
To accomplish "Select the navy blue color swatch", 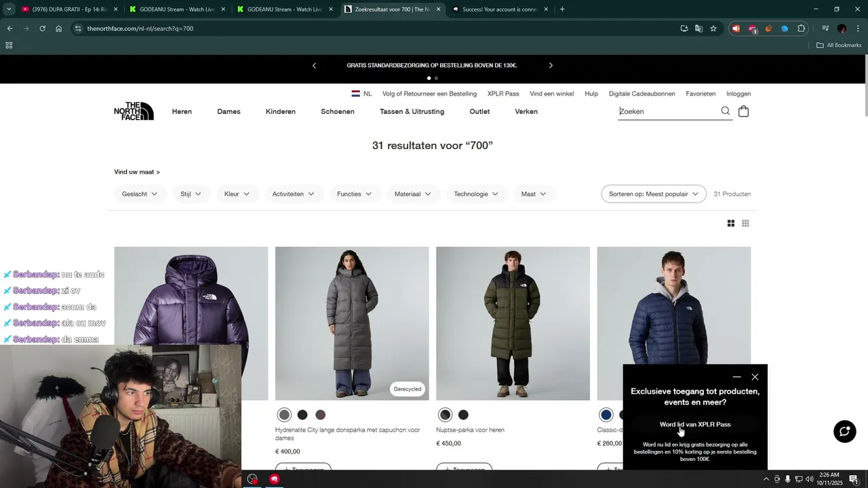I will (x=606, y=415).
